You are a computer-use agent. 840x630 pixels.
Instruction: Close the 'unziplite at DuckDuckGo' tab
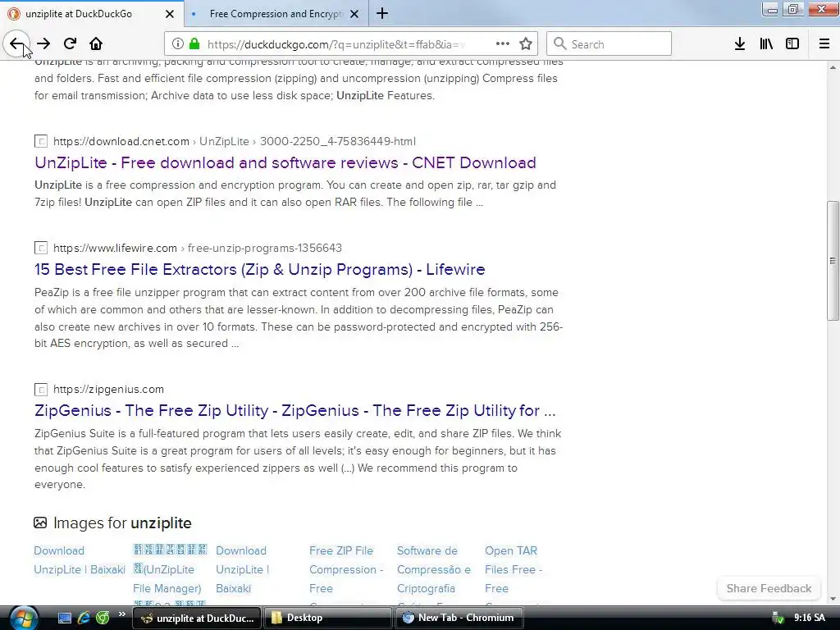point(170,14)
